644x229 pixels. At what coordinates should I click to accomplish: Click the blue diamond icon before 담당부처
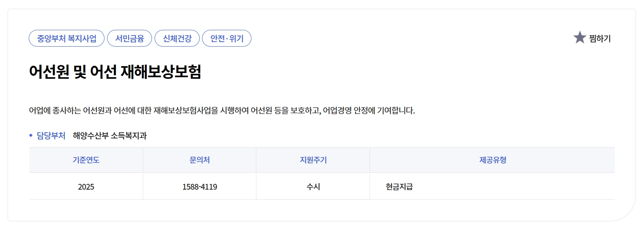point(31,135)
